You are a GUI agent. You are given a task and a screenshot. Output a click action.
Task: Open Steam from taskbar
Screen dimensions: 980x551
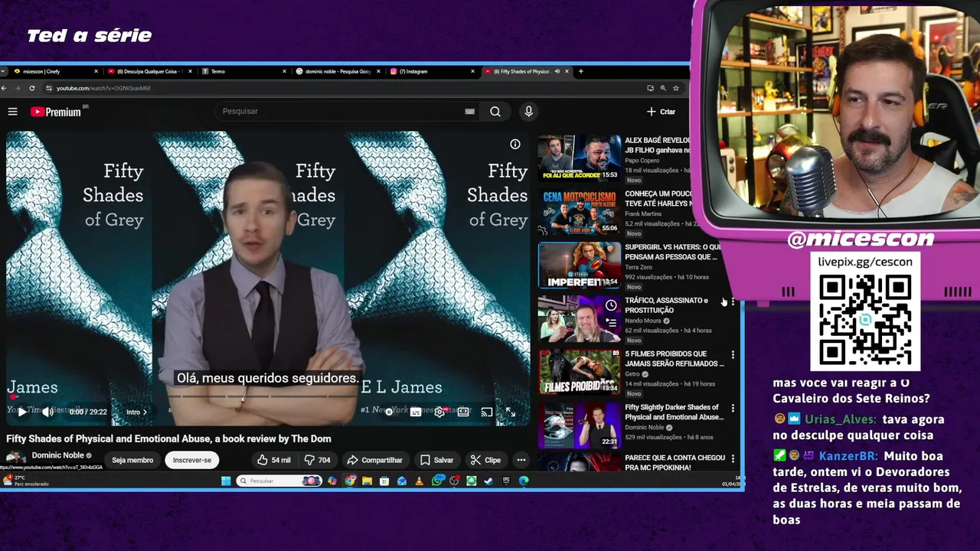(488, 481)
